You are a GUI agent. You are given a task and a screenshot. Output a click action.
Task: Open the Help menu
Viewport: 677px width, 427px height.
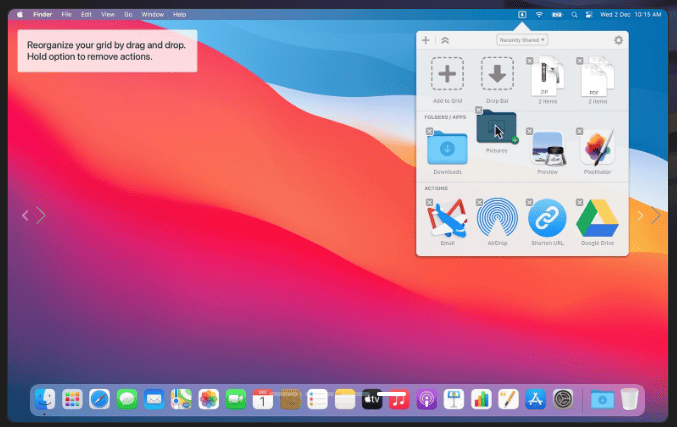[179, 15]
